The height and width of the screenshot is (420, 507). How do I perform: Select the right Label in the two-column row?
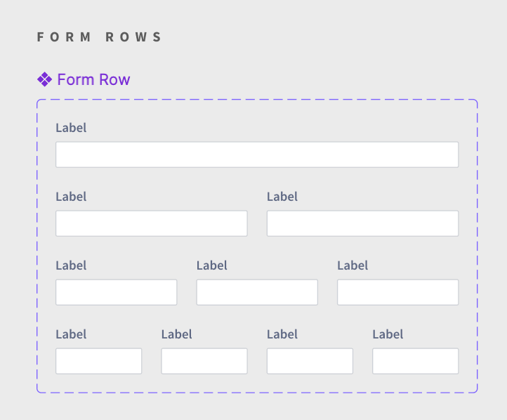tap(282, 197)
